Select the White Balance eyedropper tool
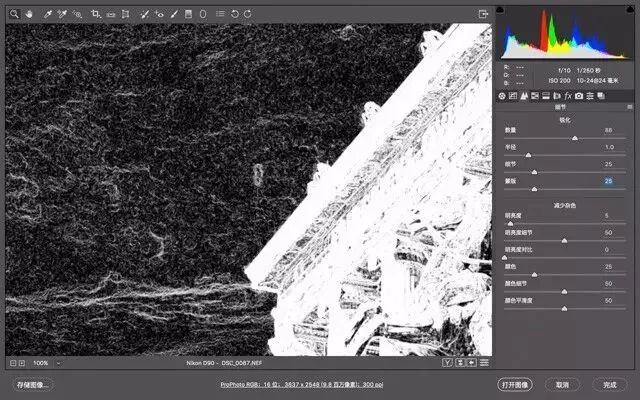Viewport: 640px width, 400px height. point(48,14)
